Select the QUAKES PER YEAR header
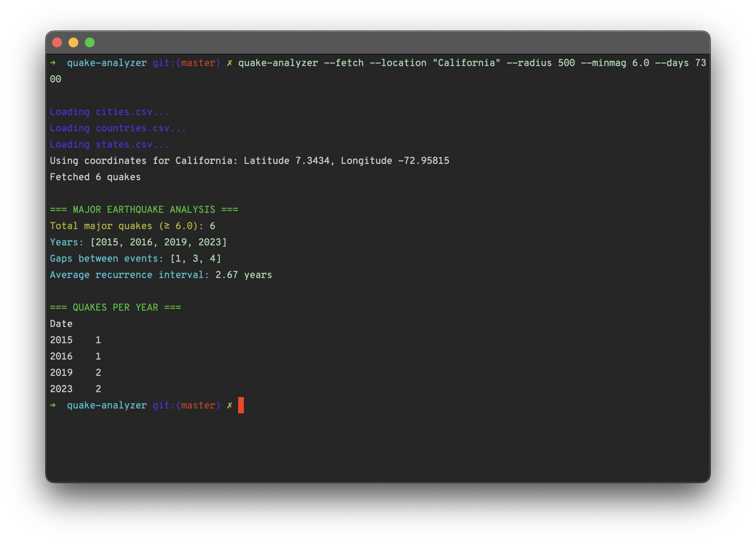This screenshot has width=756, height=543. click(115, 307)
